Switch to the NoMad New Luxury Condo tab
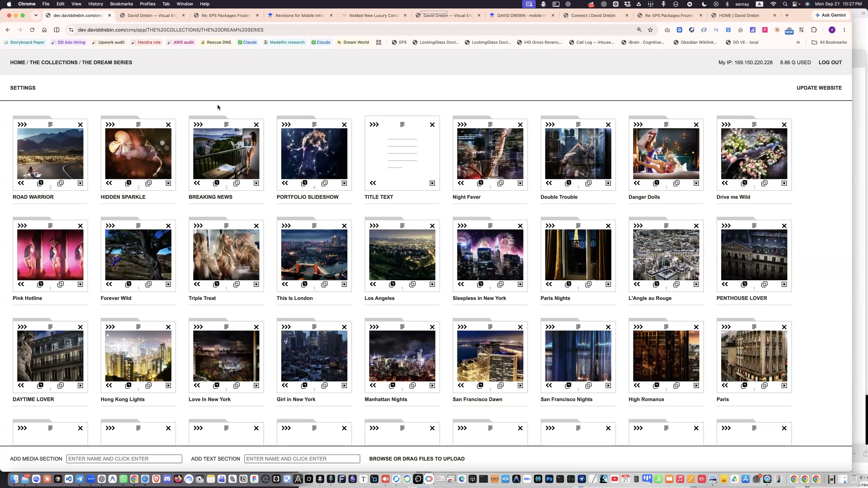 tap(374, 15)
